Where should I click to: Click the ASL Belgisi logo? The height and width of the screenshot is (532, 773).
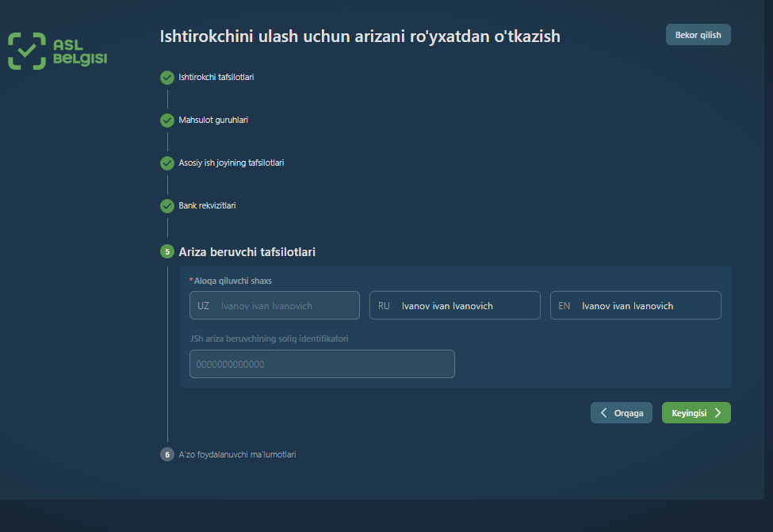(x=57, y=52)
